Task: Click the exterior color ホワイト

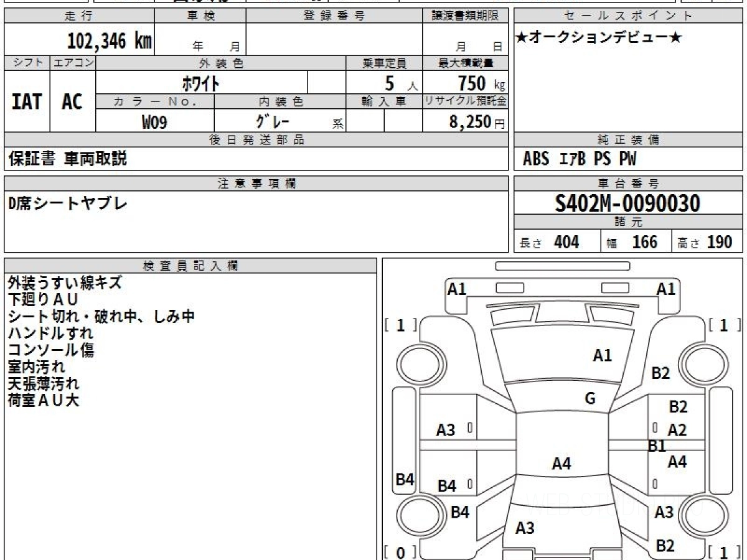Action: tap(200, 82)
